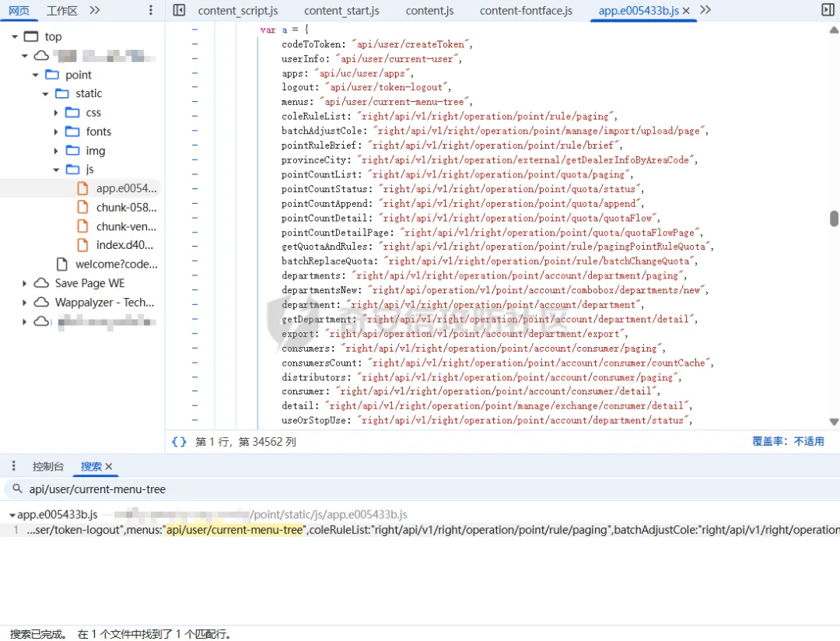Click the top frame icon
The height and width of the screenshot is (641, 840).
coord(32,37)
